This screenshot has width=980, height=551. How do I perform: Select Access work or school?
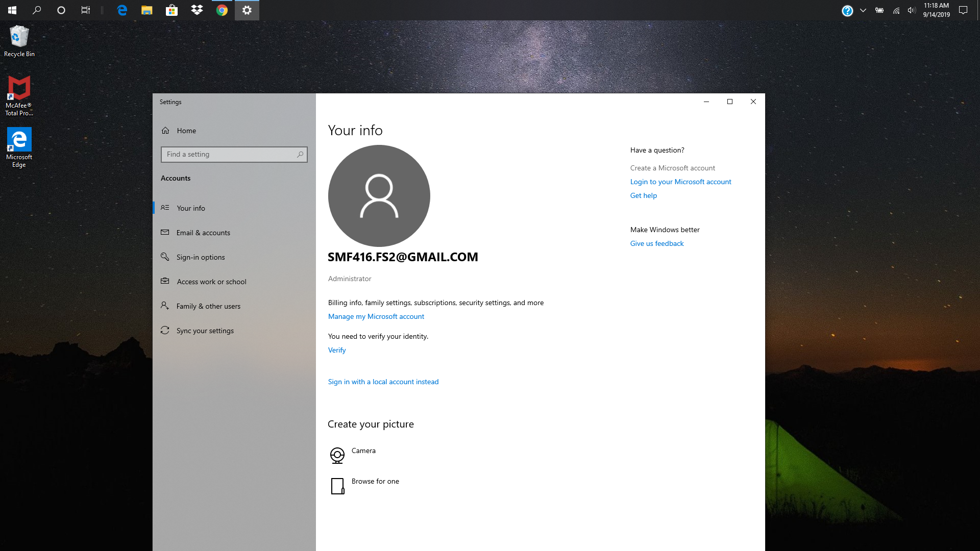[211, 282]
